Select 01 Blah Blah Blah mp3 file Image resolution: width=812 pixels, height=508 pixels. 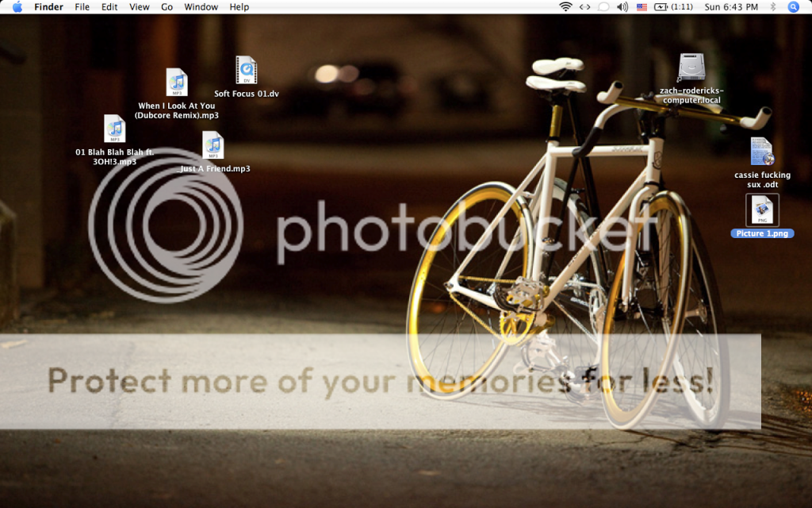(115, 129)
